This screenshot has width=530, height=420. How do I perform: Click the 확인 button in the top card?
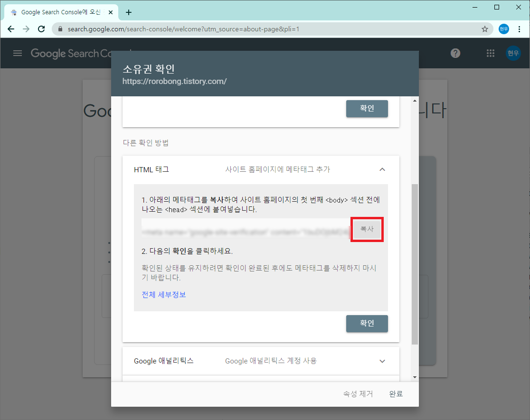(x=367, y=109)
